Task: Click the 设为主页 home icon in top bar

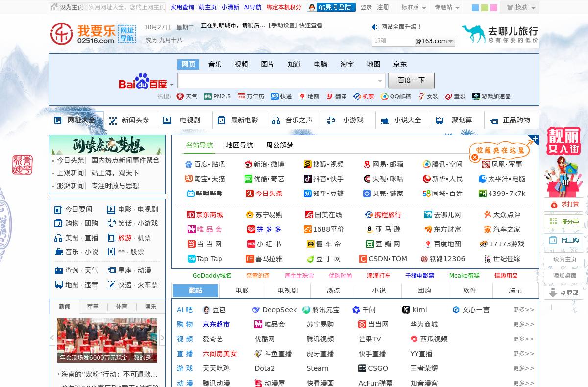Action: (x=54, y=7)
